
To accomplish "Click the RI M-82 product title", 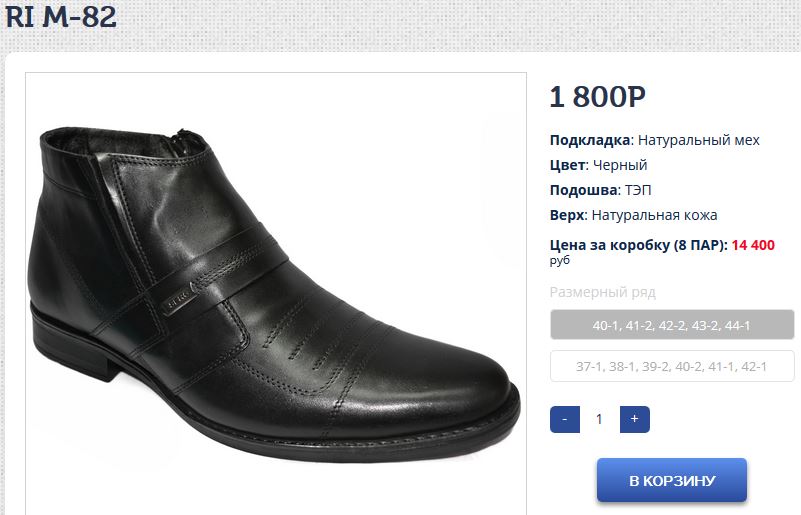I will click(61, 17).
